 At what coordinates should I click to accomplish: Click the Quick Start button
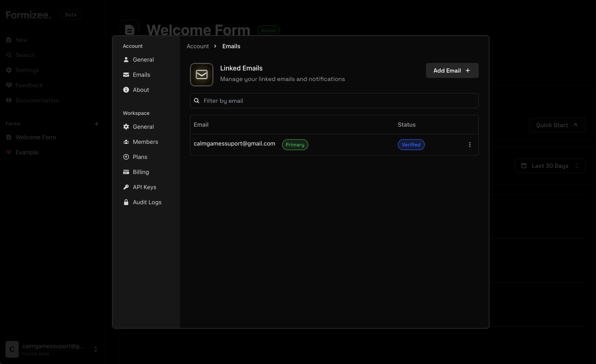click(557, 125)
